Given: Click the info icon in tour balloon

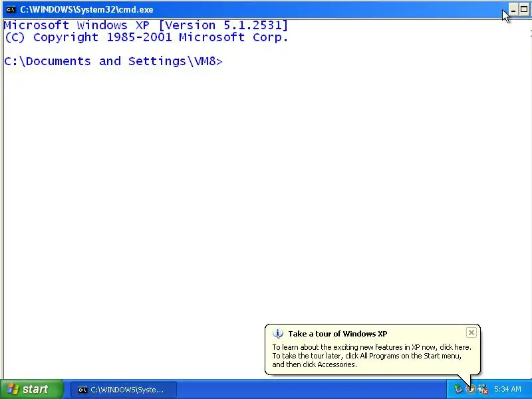Looking at the screenshot, I should [278, 334].
